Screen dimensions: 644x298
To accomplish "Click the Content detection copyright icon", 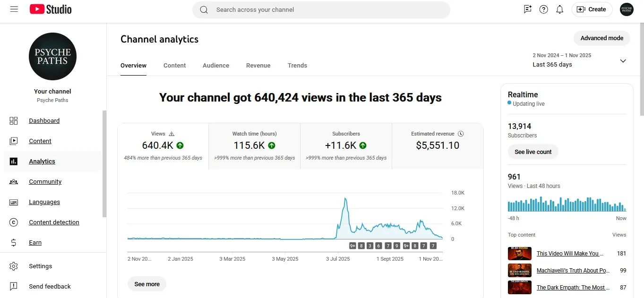I will 14,222.
